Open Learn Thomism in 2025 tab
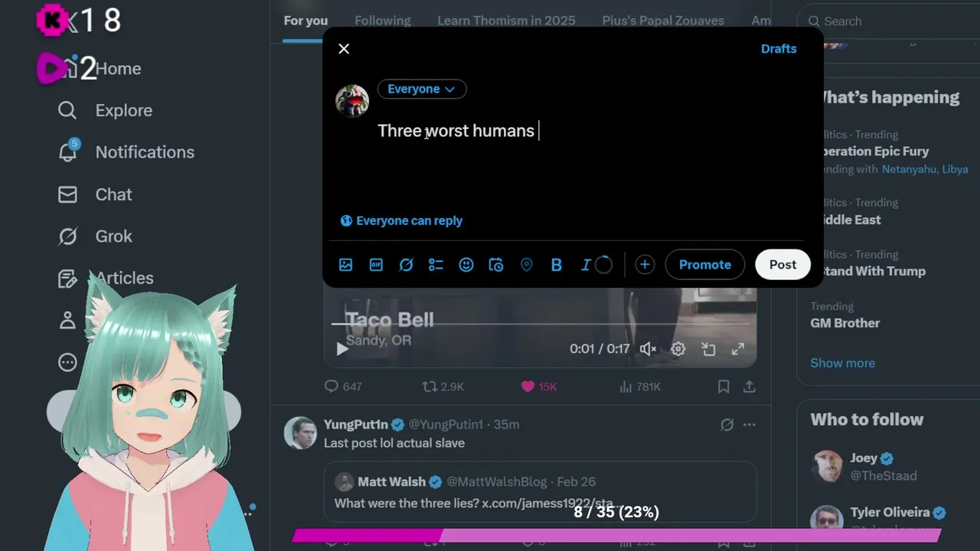Viewport: 980px width, 551px height. point(506,21)
